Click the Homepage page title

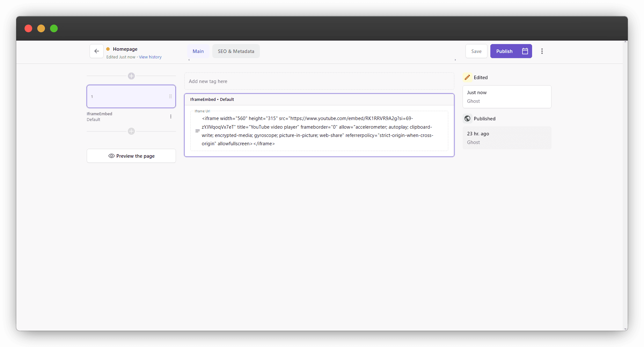point(125,49)
